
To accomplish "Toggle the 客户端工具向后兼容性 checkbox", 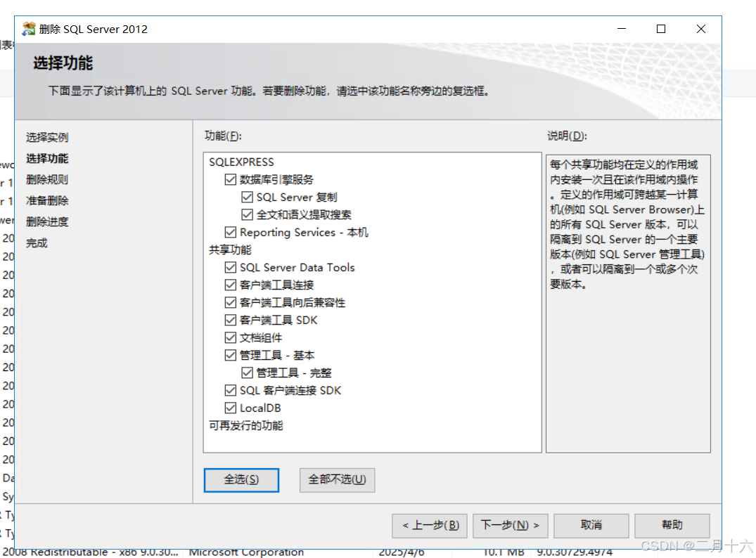I will 231,303.
